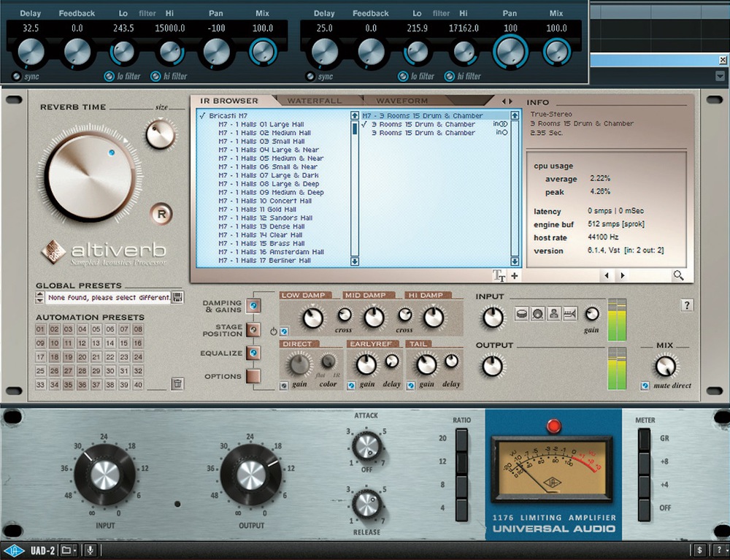Select automation preset 40
Image resolution: width=730 pixels, height=560 pixels.
click(x=138, y=385)
